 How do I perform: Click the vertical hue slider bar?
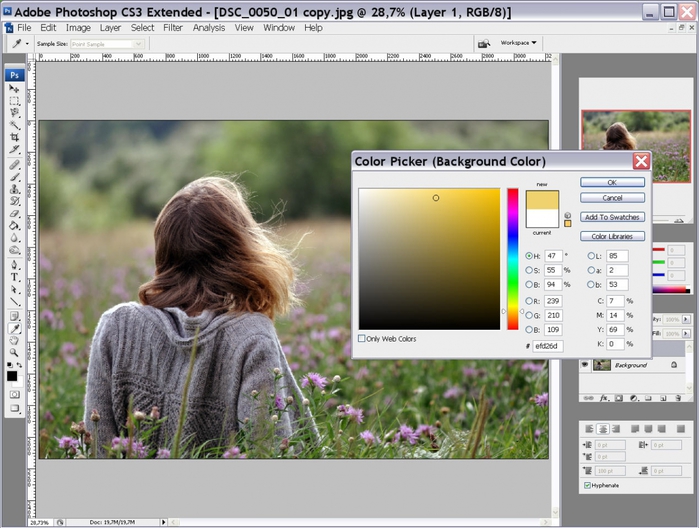coord(512,258)
